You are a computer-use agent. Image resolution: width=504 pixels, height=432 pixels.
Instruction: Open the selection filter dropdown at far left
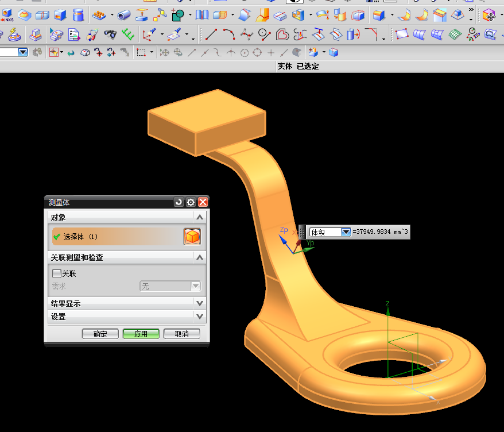coord(23,52)
